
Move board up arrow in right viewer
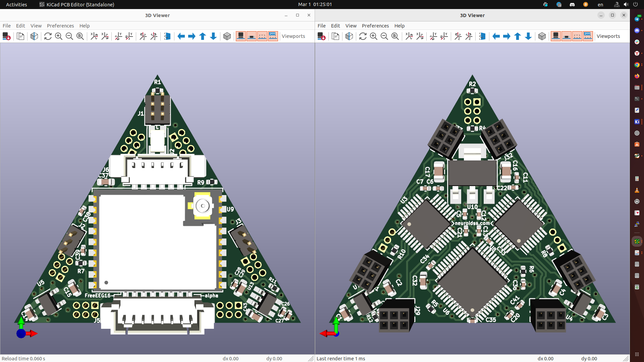coord(518,36)
